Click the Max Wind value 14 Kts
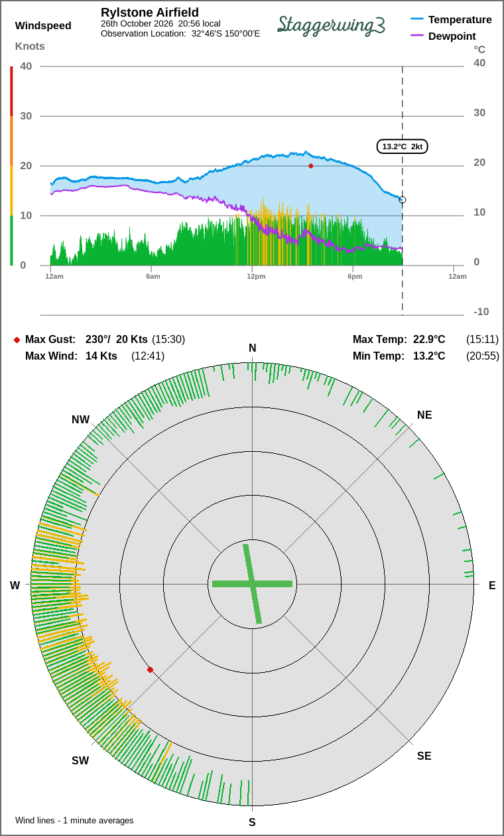 101,356
